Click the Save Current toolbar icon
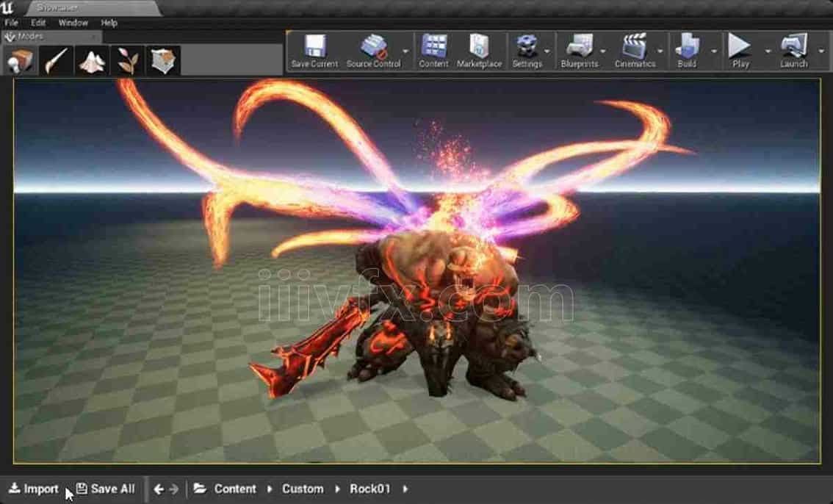The image size is (833, 504). pyautogui.click(x=314, y=51)
